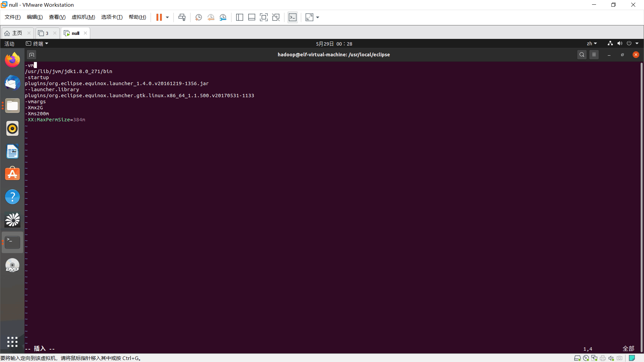Click the VMware status bar sound icon
Viewport: 644px width, 362px height.
point(611,358)
